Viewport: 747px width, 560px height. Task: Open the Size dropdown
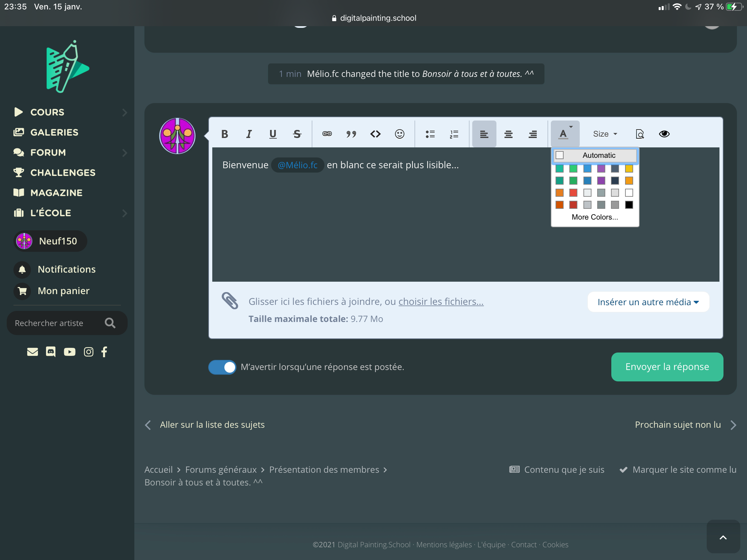605,134
